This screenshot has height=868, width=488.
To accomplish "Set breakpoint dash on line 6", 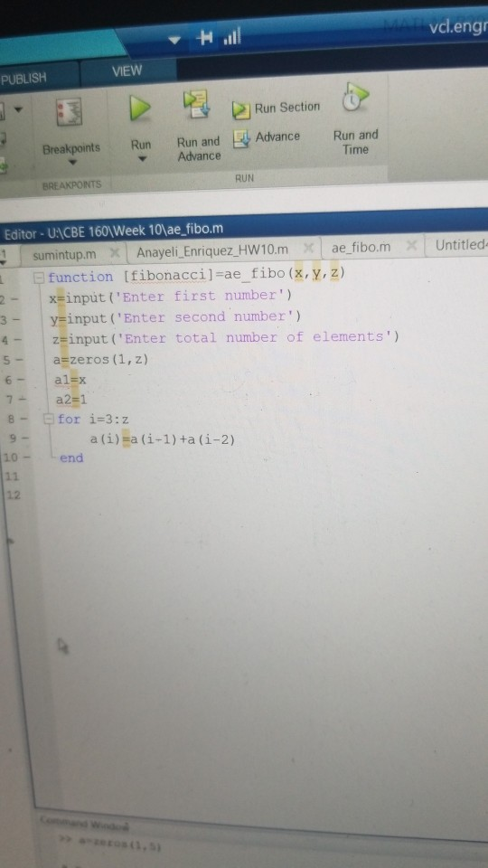I will click(x=22, y=382).
